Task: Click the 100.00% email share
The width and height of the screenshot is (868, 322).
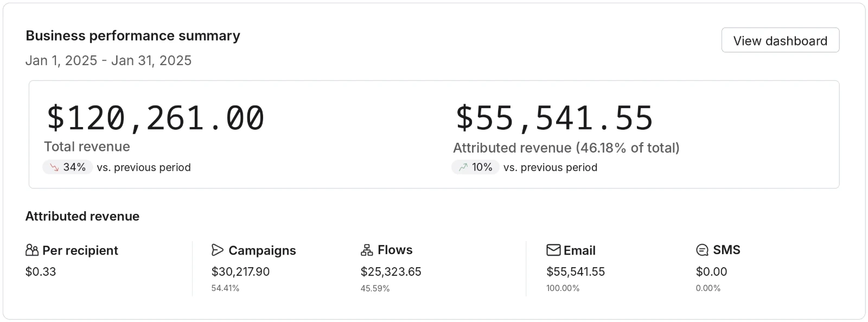Action: [563, 288]
